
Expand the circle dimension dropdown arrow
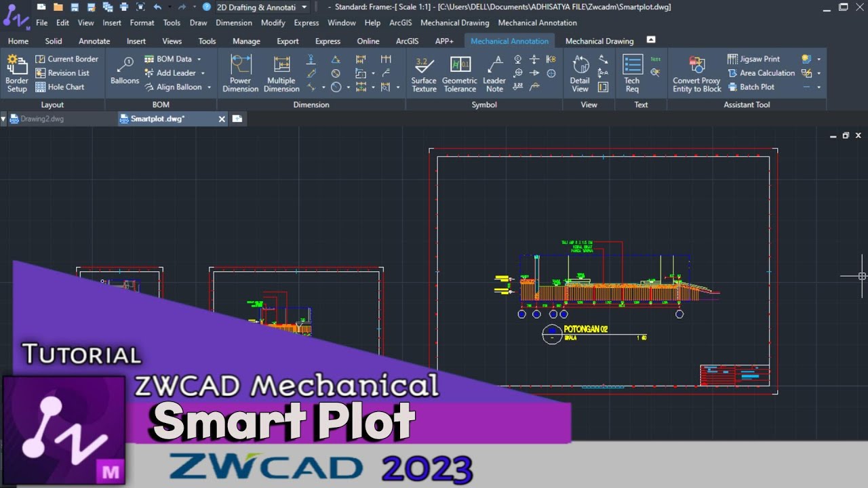tap(349, 87)
